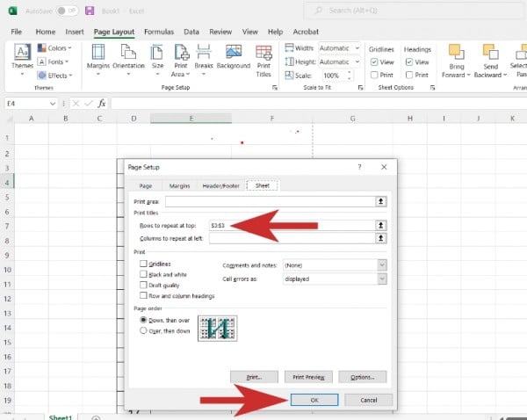Open the Colors theme menu

54,48
